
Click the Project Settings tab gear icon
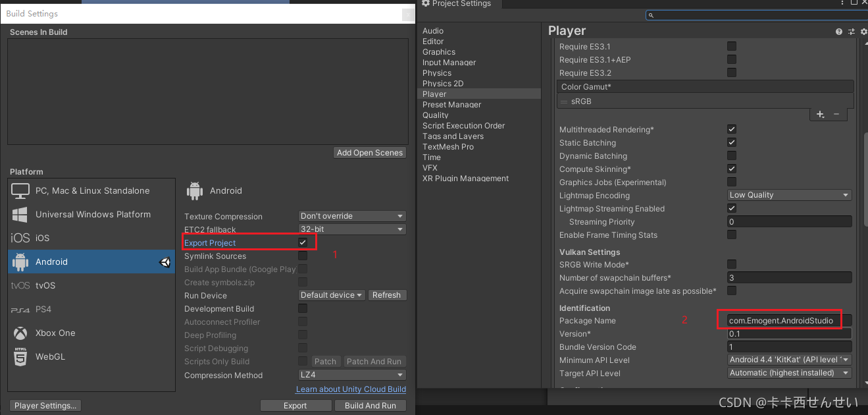(426, 3)
